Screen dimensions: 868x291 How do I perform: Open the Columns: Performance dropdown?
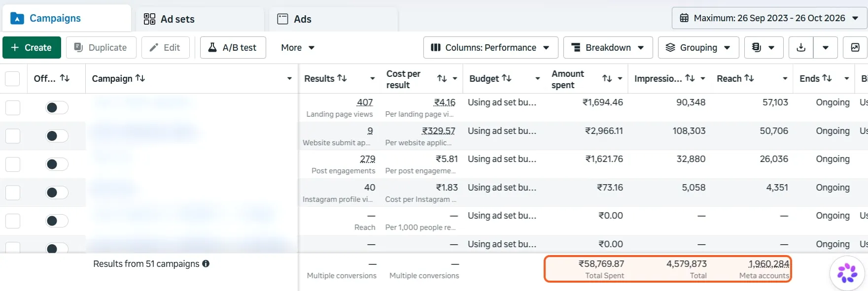coord(490,48)
